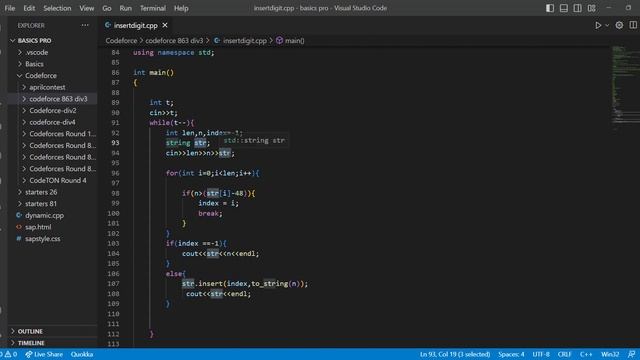Open the Edit menu

click(x=29, y=8)
